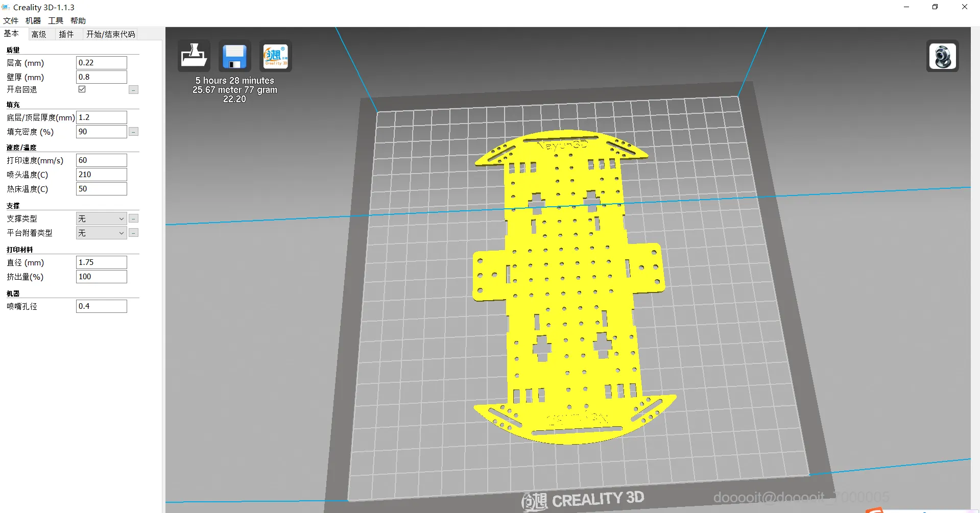The height and width of the screenshot is (513, 980).
Task: Click the '5 hours 28 minutes' print time text
Action: (234, 81)
